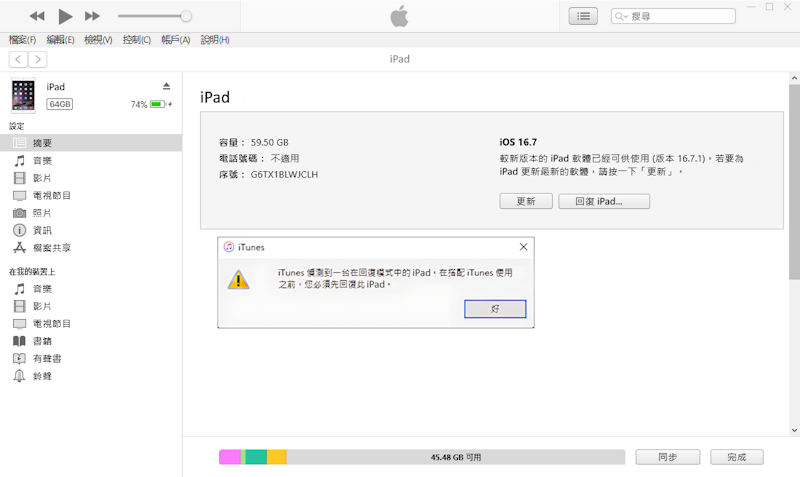The height and width of the screenshot is (477, 800).
Task: Click the iPad device thumbnail
Action: point(23,95)
